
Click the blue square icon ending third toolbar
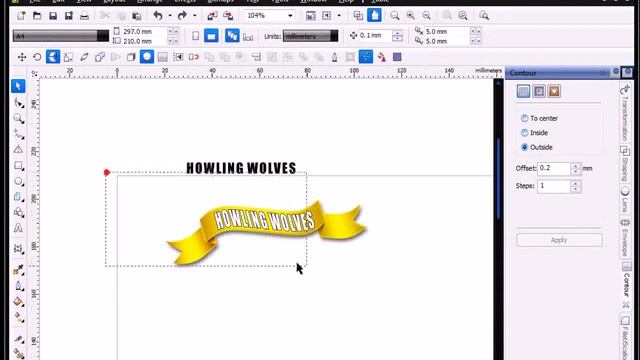[397, 57]
